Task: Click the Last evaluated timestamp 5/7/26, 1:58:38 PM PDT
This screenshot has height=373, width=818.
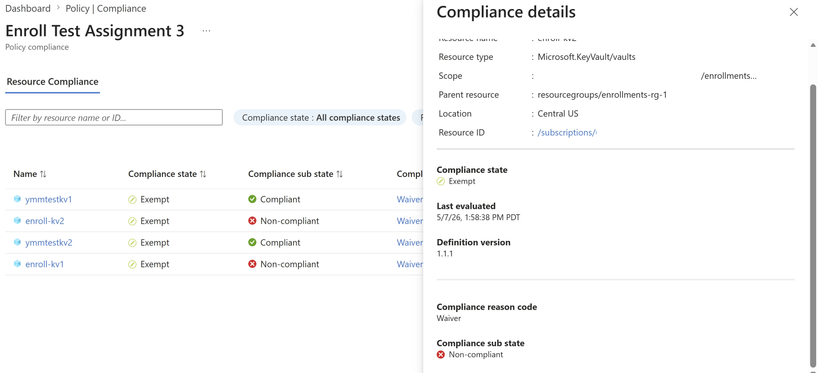Action: pyautogui.click(x=478, y=218)
